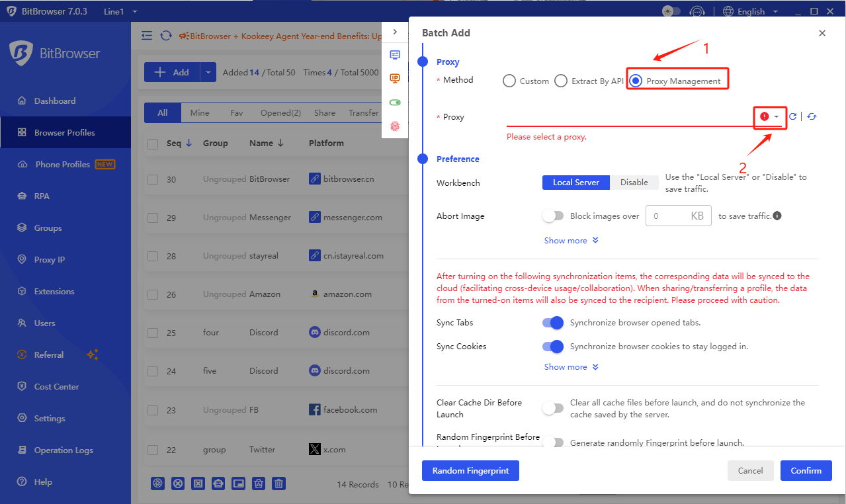
Task: Click the block images KB input field
Action: tap(678, 216)
